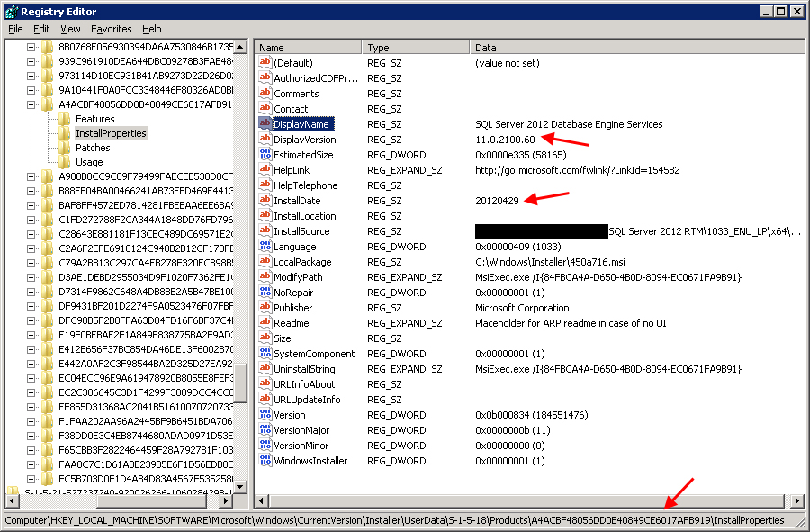Screen dimensions: 810x532
Task: Expand the C1FD272788F2CA34 key node
Action: click(x=31, y=220)
